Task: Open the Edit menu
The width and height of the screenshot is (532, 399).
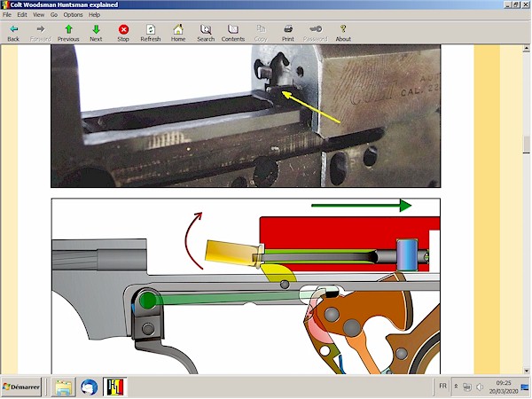Action: click(x=22, y=14)
